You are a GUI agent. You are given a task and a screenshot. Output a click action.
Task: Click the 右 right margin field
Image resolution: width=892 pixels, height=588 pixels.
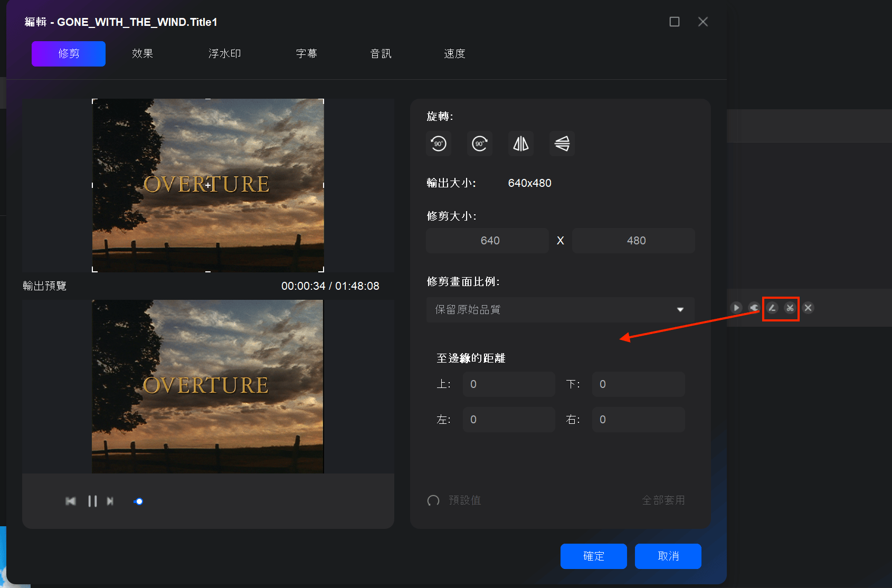[639, 420]
